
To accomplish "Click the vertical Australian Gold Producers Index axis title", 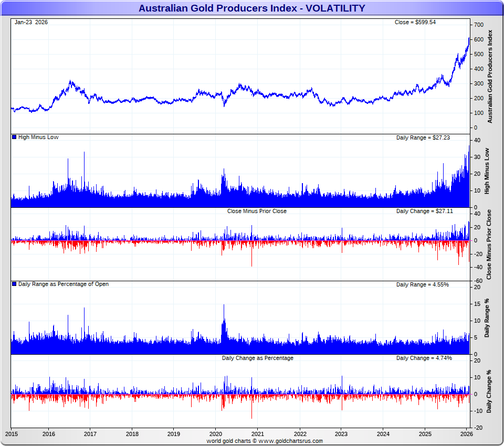I will click(x=490, y=76).
